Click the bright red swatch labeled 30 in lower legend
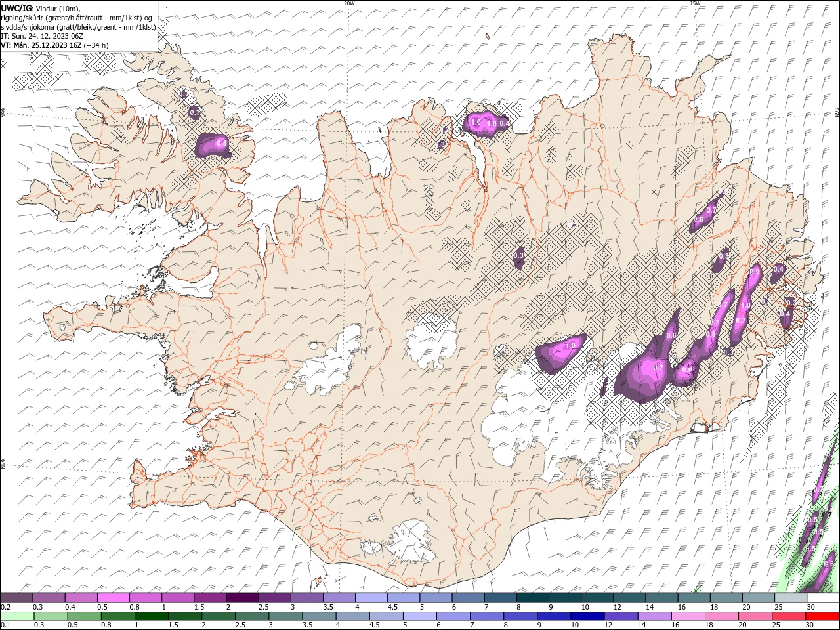This screenshot has width=840, height=630. [x=823, y=616]
